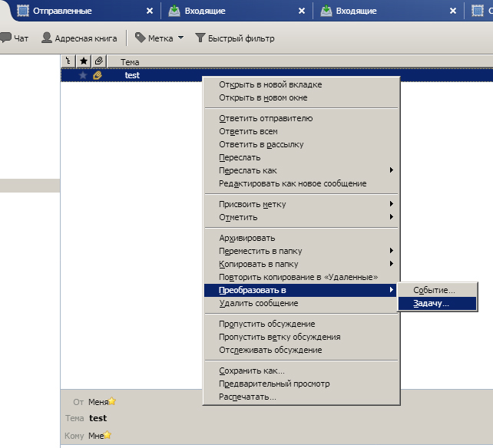Open Чат from the toolbar
The height and width of the screenshot is (448, 493).
tap(14, 38)
